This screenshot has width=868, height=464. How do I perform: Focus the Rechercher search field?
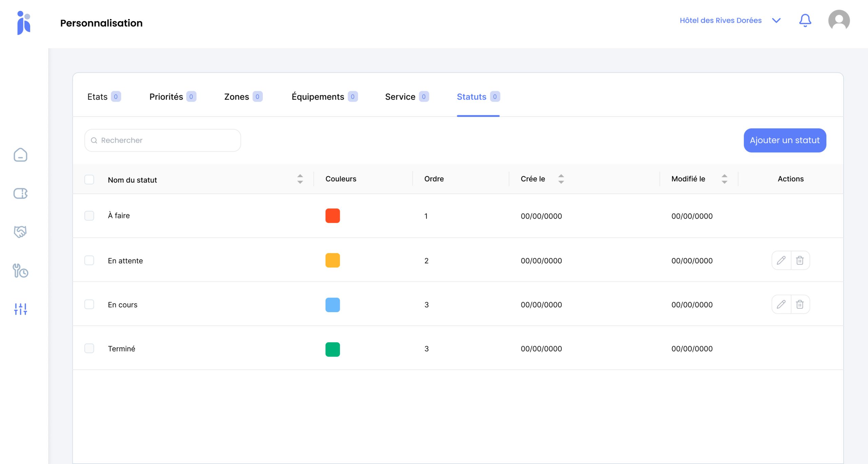[163, 140]
